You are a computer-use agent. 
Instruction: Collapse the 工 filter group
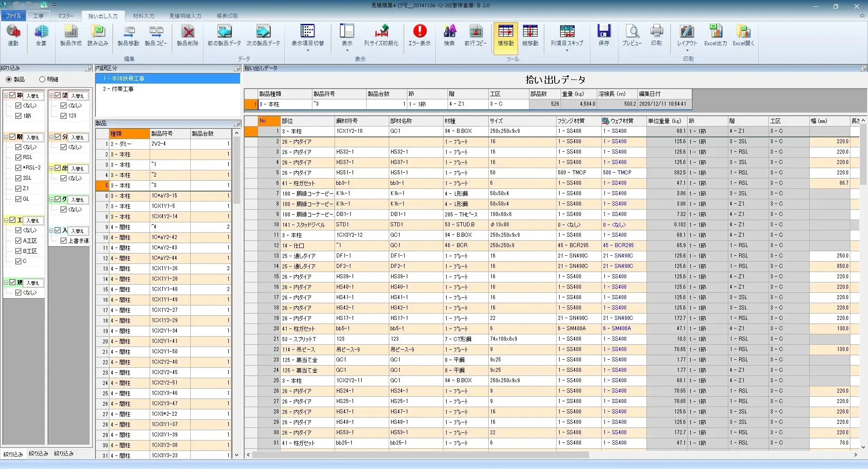click(x=6, y=220)
